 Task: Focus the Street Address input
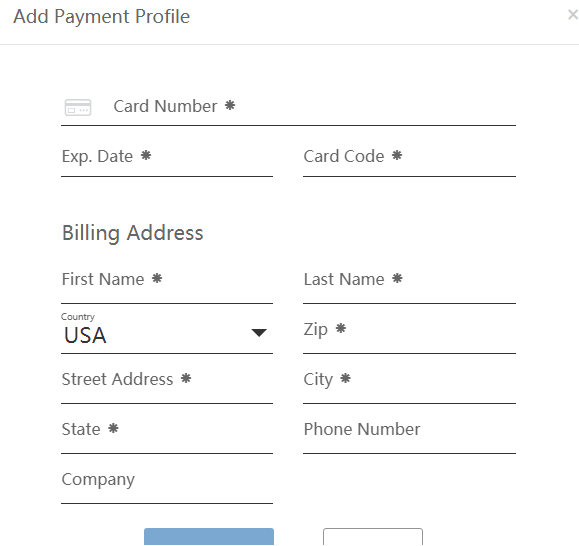click(x=167, y=380)
